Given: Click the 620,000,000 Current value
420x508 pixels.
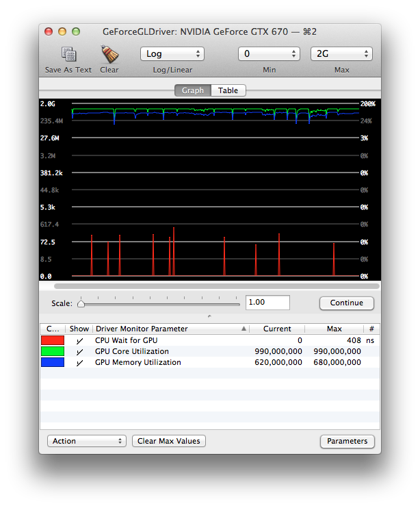Looking at the screenshot, I should pos(278,362).
